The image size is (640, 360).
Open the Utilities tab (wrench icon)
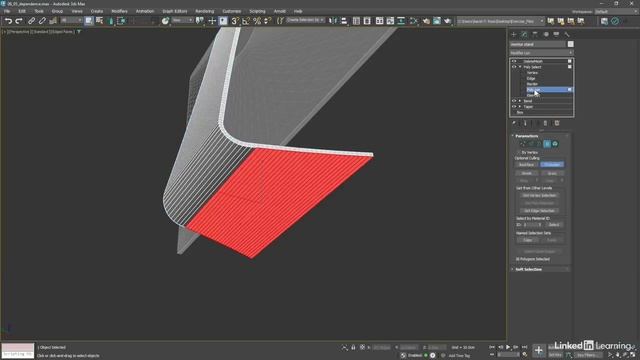pos(567,34)
